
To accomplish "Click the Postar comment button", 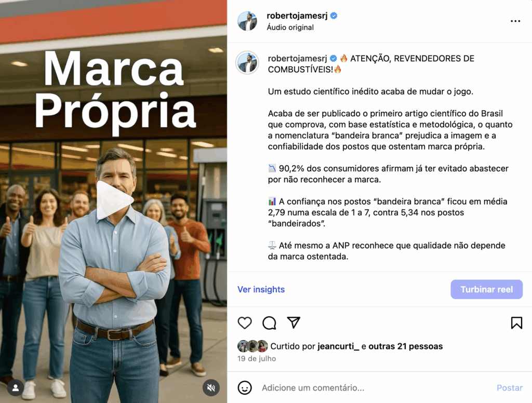I will coord(509,388).
